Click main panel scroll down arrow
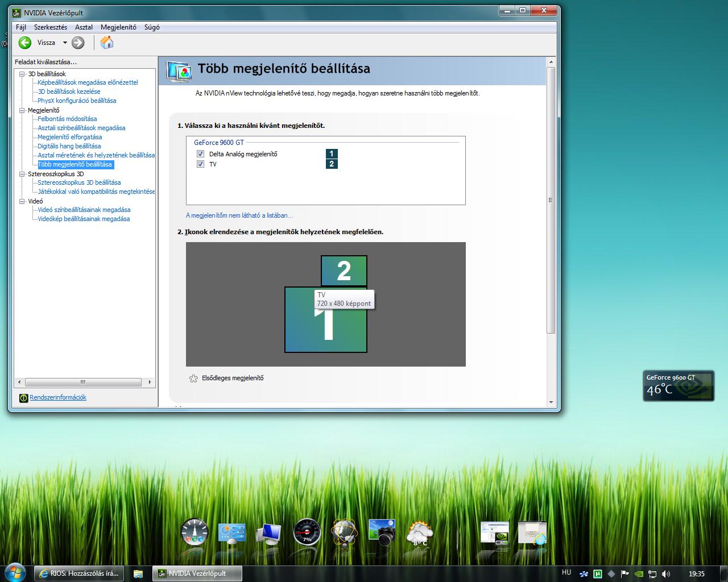Image resolution: width=728 pixels, height=582 pixels. point(551,402)
